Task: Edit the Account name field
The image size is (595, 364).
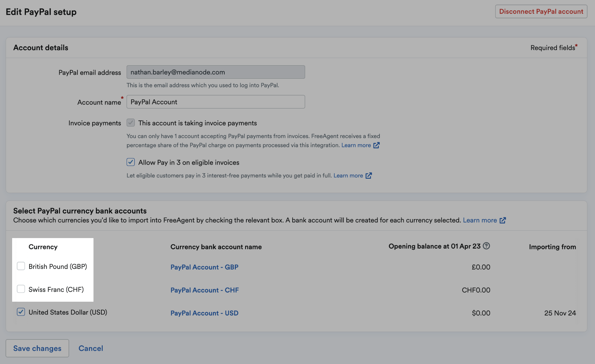Action: click(x=215, y=102)
